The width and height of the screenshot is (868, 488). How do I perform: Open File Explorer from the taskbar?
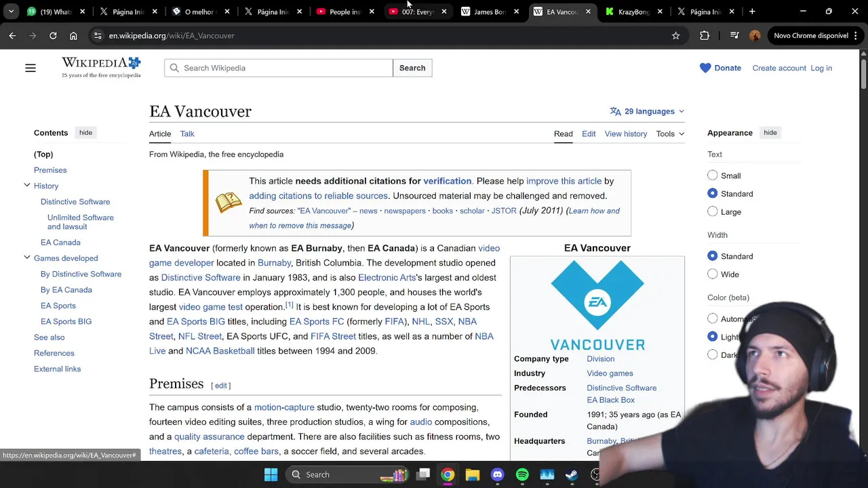(473, 474)
